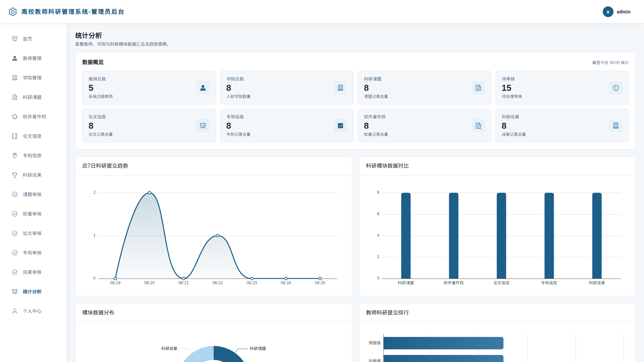Click the 课题审核 check-circle icon

point(15,194)
